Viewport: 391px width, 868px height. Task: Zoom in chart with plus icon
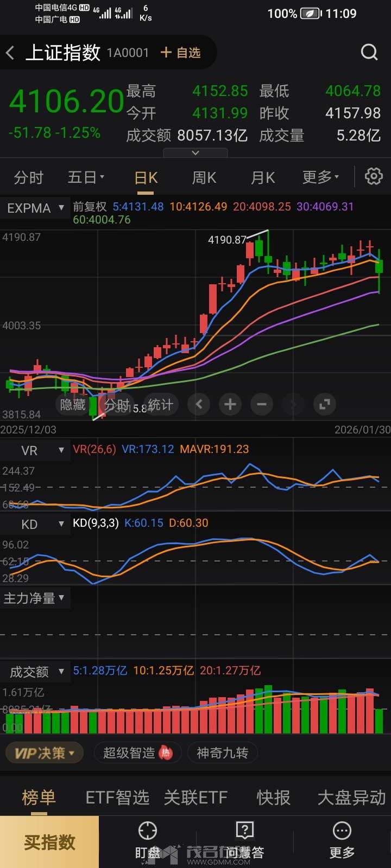(230, 405)
